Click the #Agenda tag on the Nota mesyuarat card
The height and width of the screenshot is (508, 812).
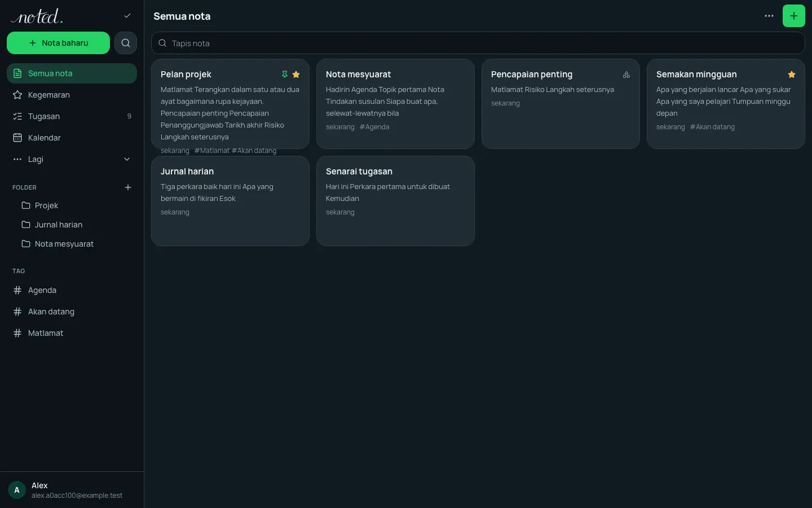pyautogui.click(x=374, y=127)
